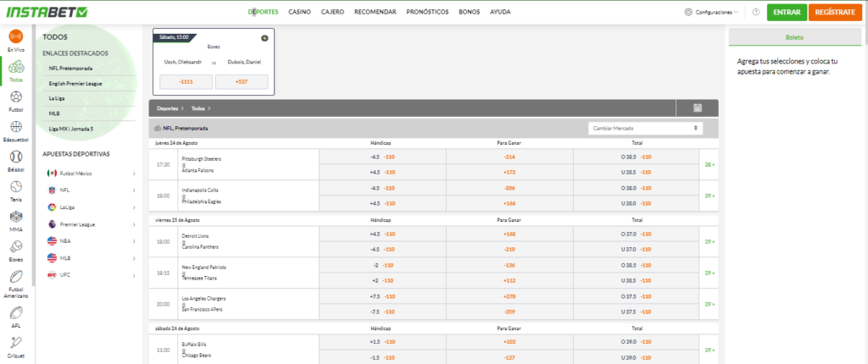Click the Premier League lion icon
868x364 pixels.
pyautogui.click(x=52, y=224)
